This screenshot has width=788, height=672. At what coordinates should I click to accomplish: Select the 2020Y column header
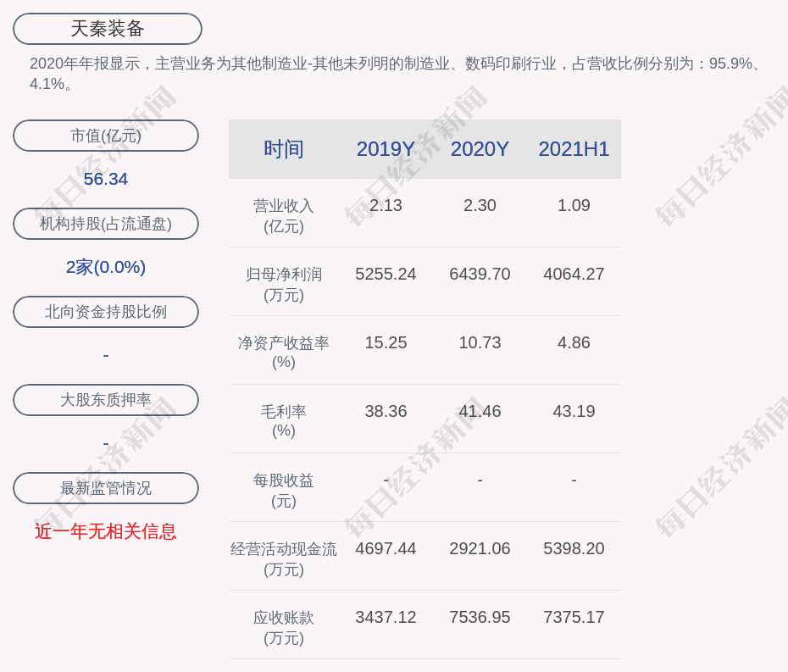click(480, 149)
